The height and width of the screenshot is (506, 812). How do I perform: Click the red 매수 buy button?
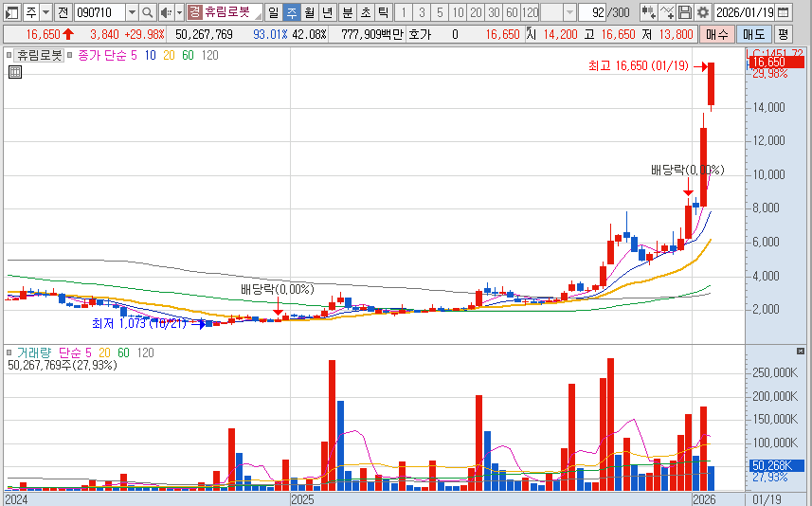pos(717,34)
